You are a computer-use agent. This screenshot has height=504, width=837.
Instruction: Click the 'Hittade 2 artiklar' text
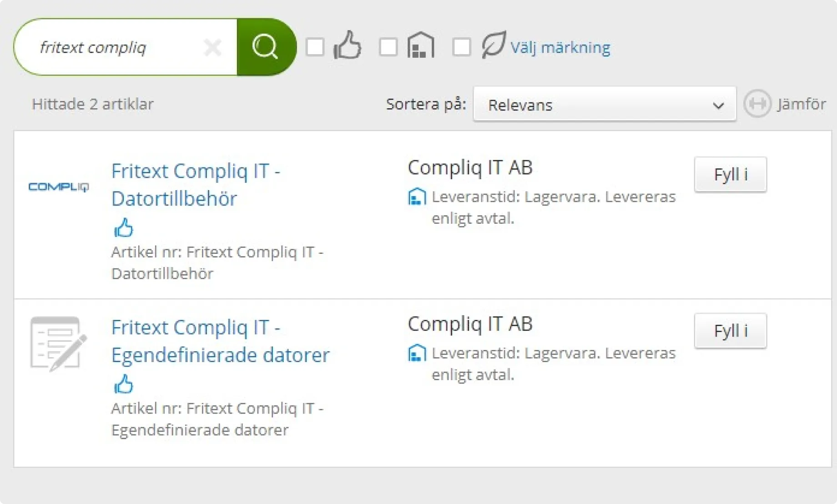click(x=93, y=104)
